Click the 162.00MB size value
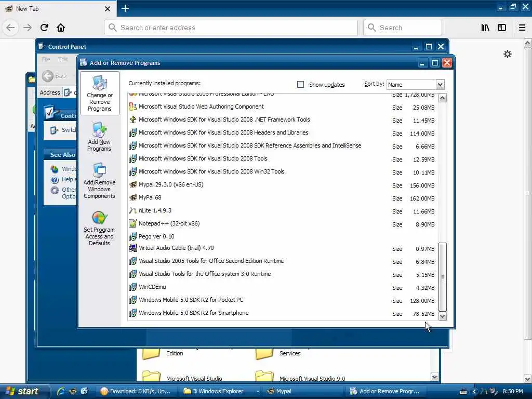The height and width of the screenshot is (399, 532). tap(422, 198)
